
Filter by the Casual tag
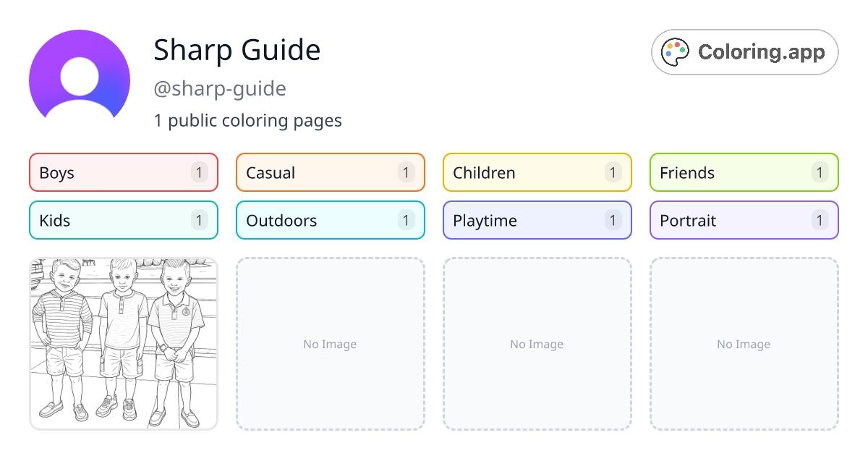point(330,172)
